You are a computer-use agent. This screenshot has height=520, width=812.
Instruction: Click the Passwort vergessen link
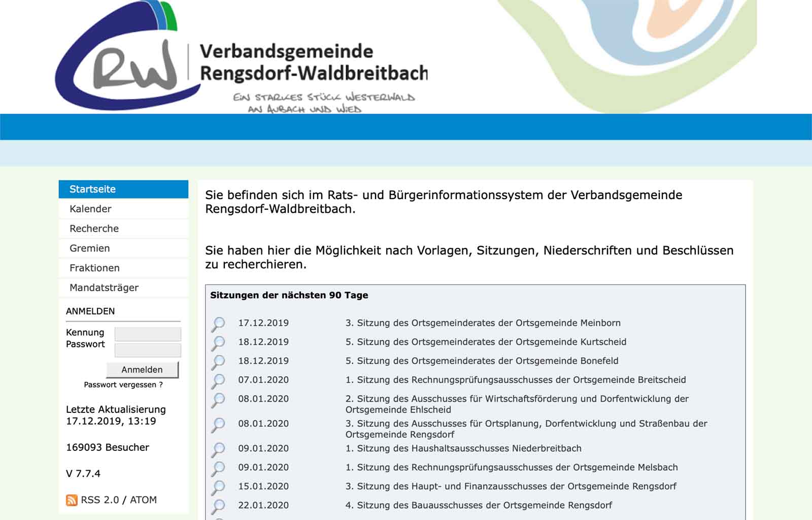click(123, 385)
